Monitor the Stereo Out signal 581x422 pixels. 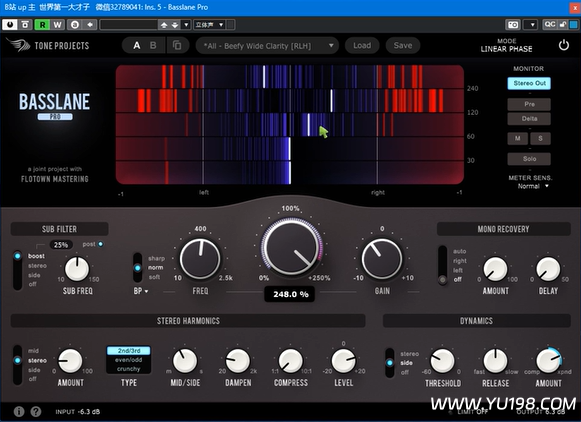coord(529,83)
